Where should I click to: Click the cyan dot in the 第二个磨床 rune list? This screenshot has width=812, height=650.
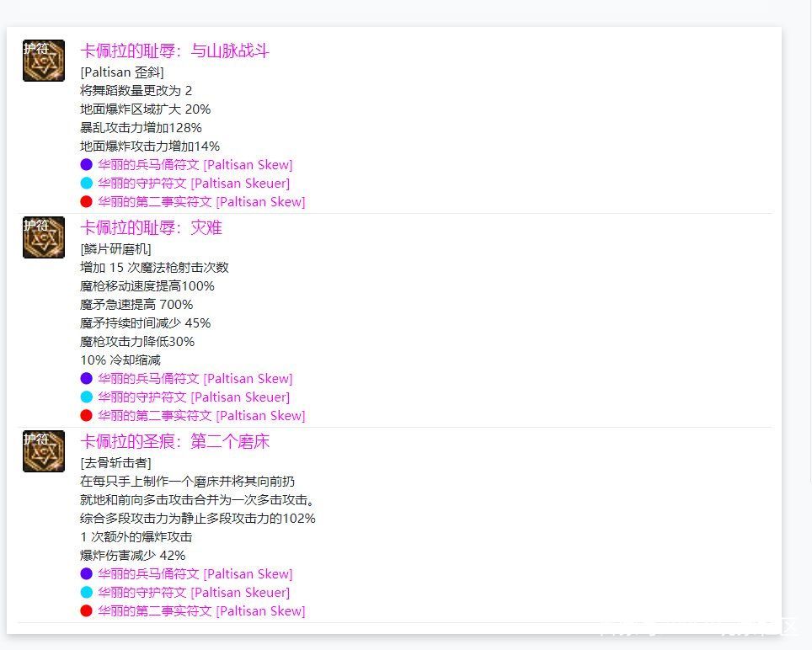click(x=87, y=592)
